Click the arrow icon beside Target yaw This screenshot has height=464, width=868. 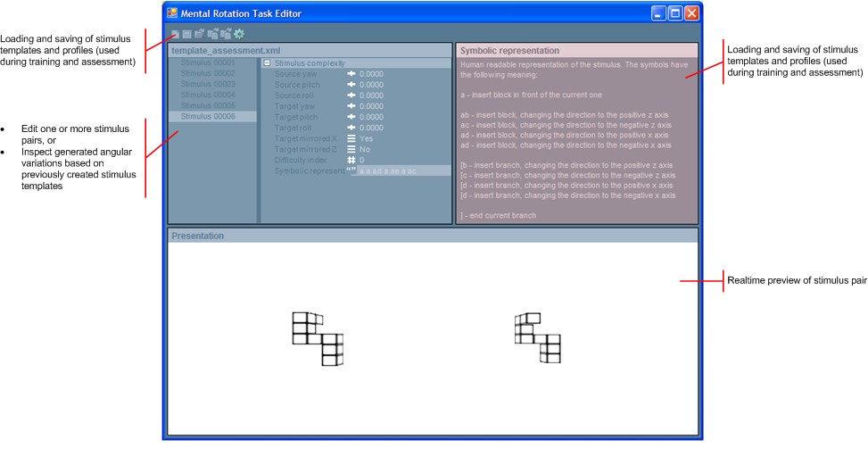tap(351, 106)
